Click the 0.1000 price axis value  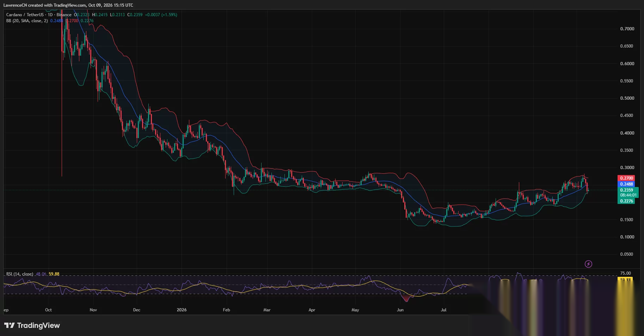tap(627, 237)
